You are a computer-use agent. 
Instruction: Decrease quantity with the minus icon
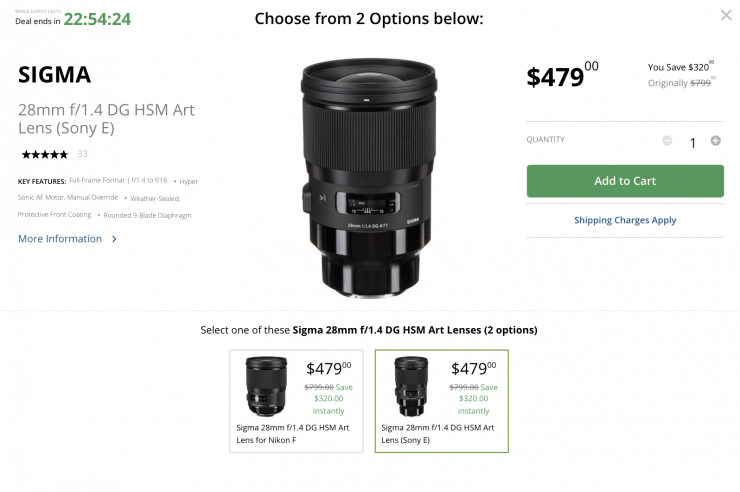click(667, 141)
